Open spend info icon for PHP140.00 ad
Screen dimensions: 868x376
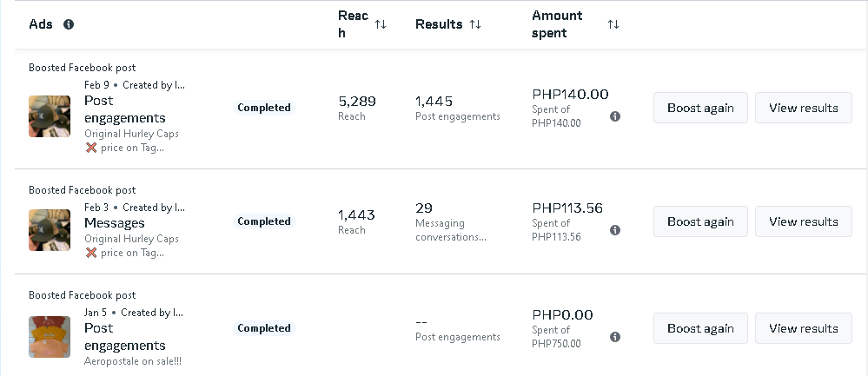(615, 116)
